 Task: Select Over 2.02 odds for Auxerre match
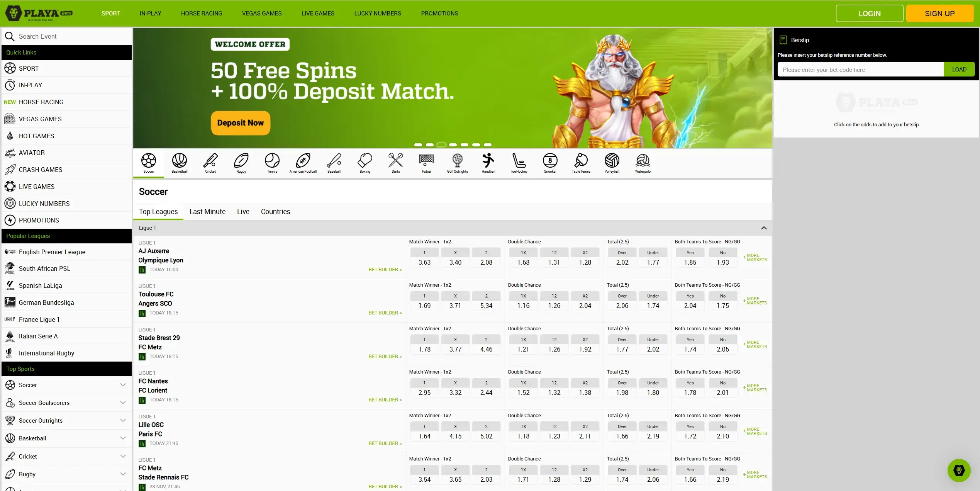click(622, 262)
